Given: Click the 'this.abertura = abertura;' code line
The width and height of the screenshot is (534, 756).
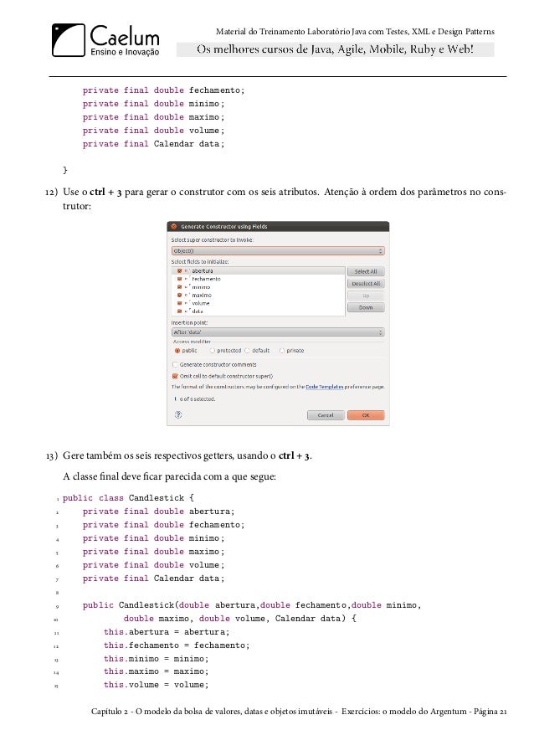Looking at the screenshot, I should click(167, 632).
